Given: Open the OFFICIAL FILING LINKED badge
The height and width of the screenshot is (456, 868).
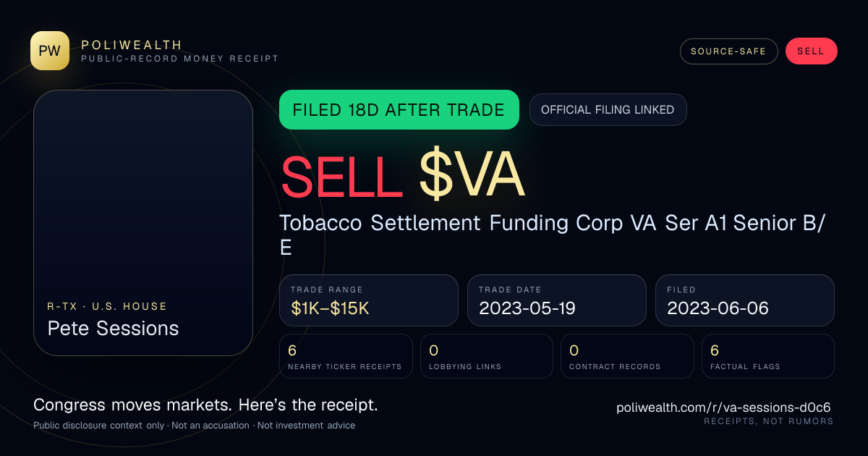Looking at the screenshot, I should pyautogui.click(x=608, y=110).
